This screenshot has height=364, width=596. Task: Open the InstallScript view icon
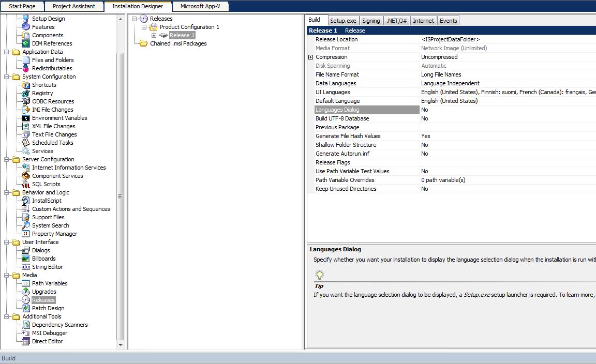click(x=26, y=201)
